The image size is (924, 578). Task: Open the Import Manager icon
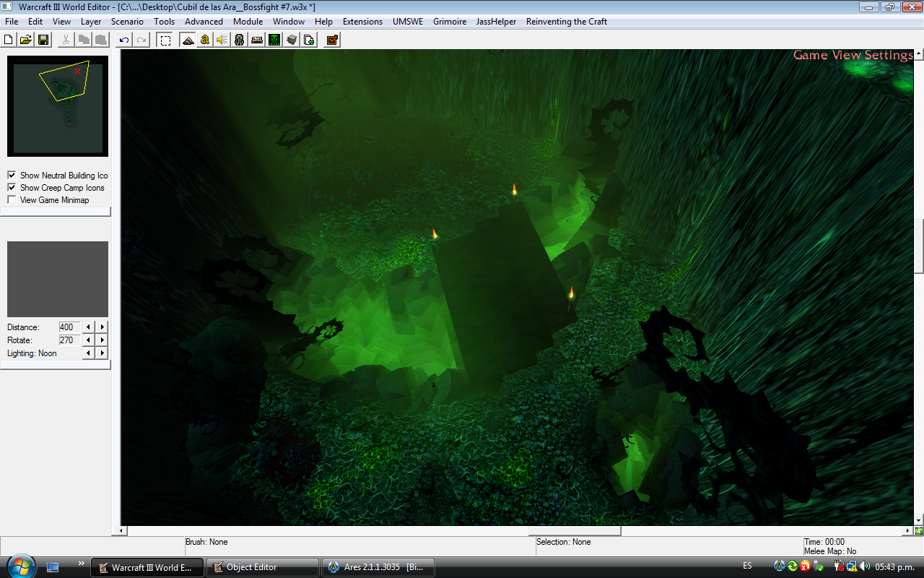click(x=309, y=40)
